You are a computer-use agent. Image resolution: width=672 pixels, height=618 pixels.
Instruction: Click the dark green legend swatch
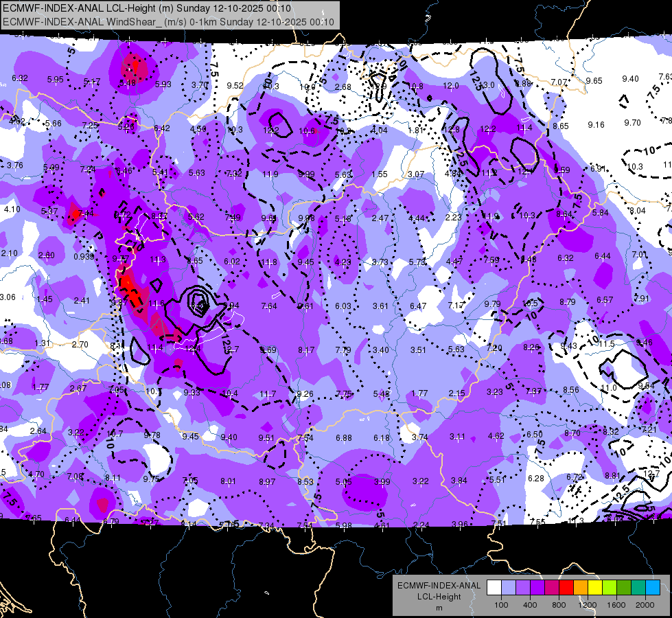[623, 587]
